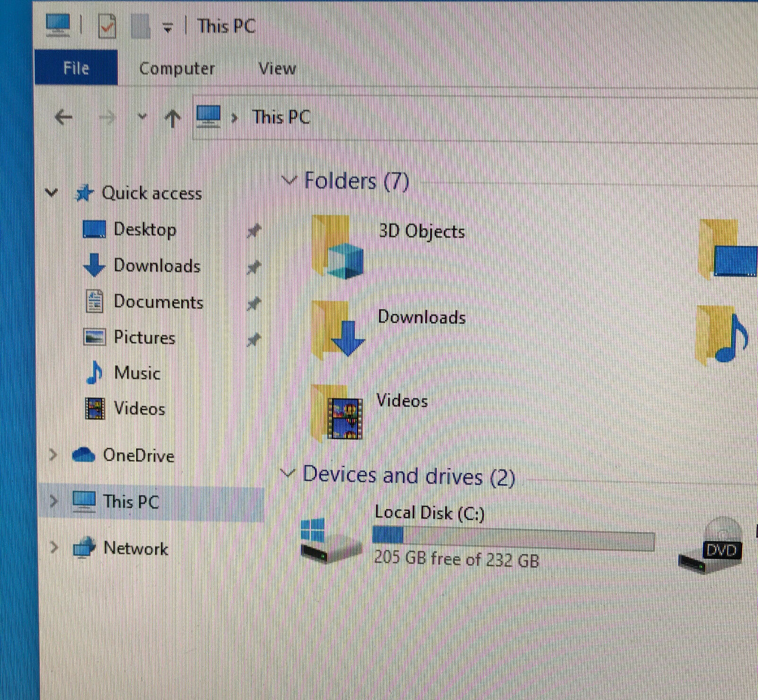Select This PC in navigation pane
758x700 pixels.
click(131, 501)
